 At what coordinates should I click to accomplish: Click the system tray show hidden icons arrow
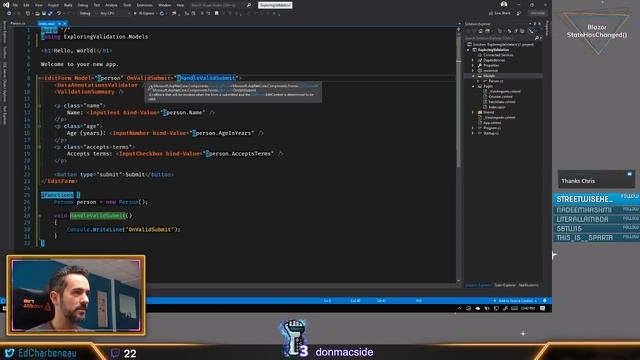click(x=460, y=309)
